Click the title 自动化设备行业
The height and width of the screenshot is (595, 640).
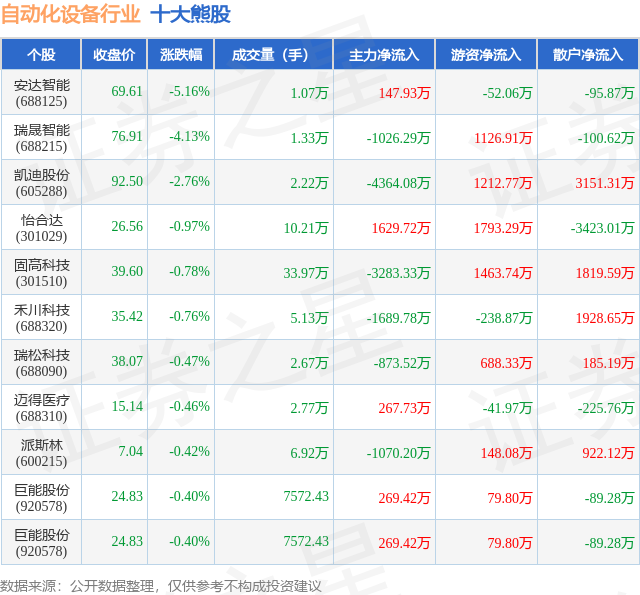tap(71, 15)
